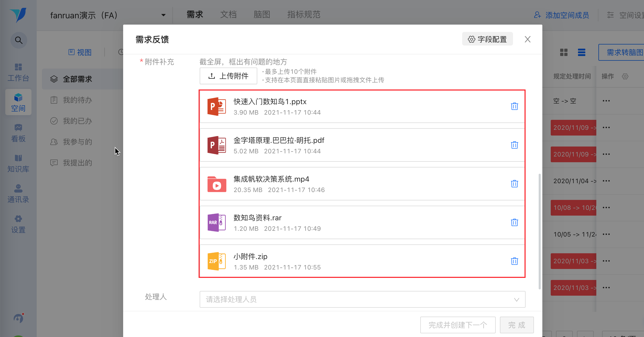Select 我的待办 in the left list
Image resolution: width=644 pixels, height=337 pixels.
[x=77, y=100]
